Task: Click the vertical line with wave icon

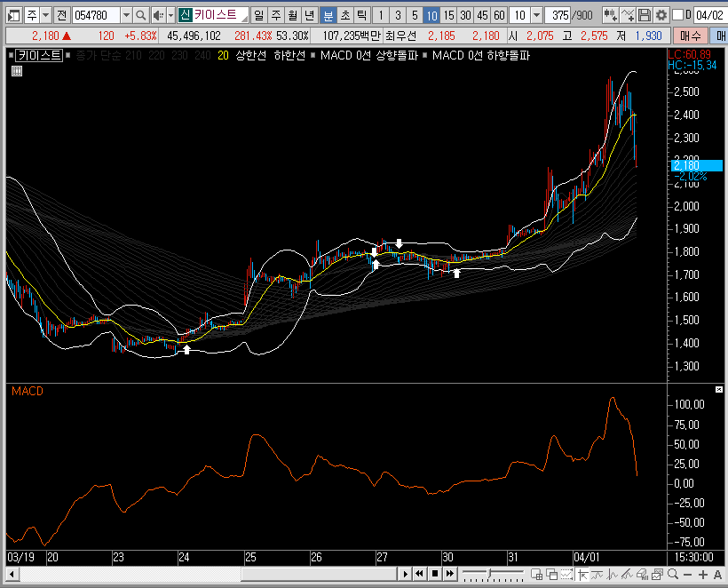Action: click(x=612, y=575)
